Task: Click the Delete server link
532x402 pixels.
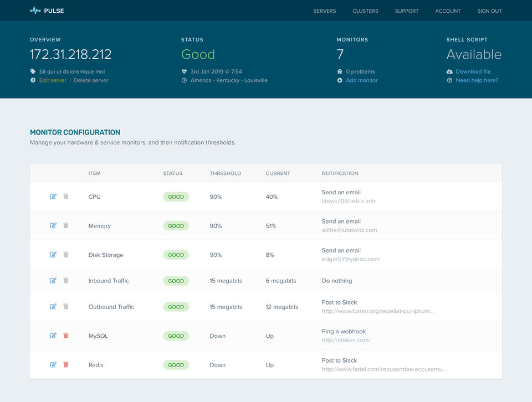Action: (91, 80)
